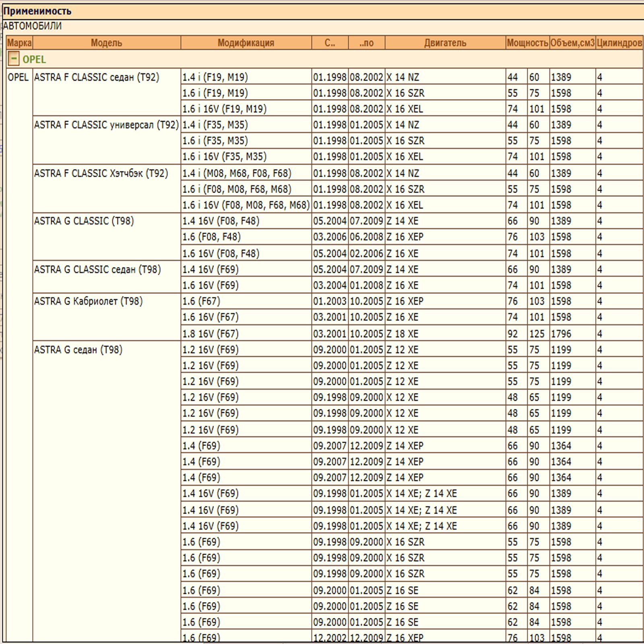Select modification 1.8 16V (F67)
The image size is (644, 644).
click(246, 333)
